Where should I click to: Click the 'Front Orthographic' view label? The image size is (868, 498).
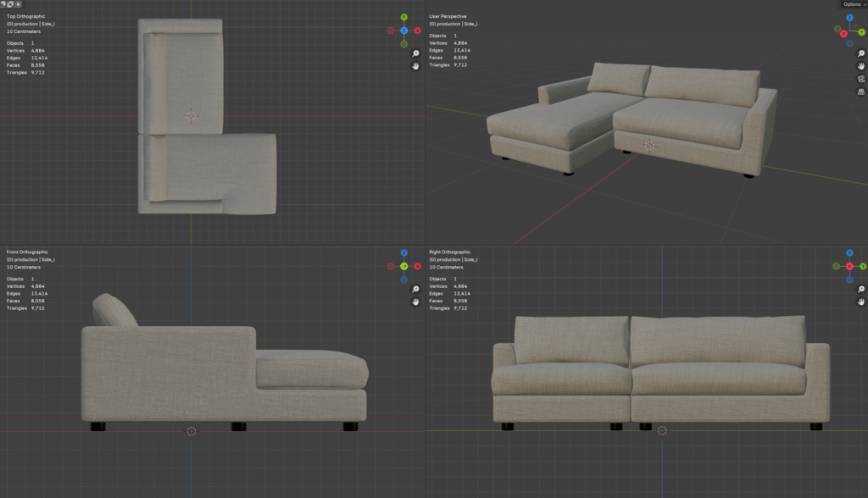click(27, 252)
